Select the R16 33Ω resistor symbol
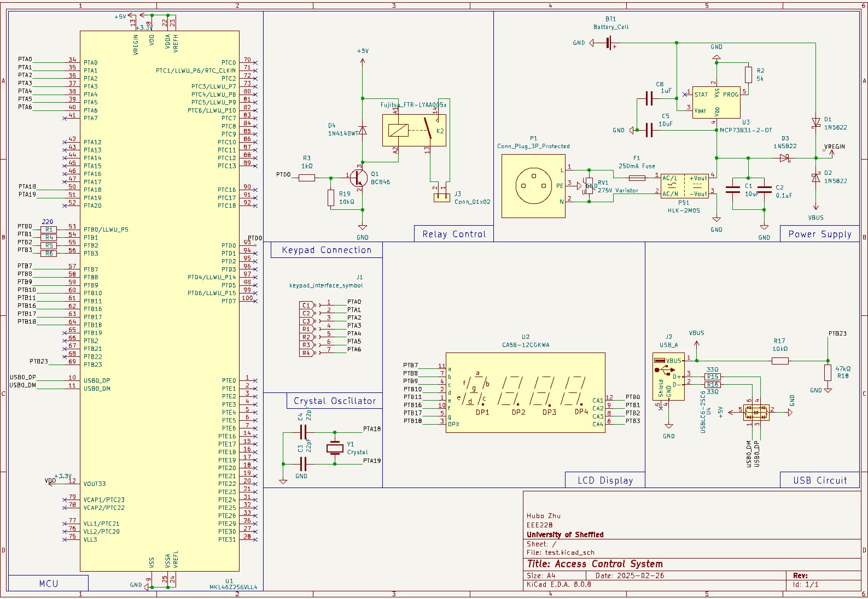 713,385
